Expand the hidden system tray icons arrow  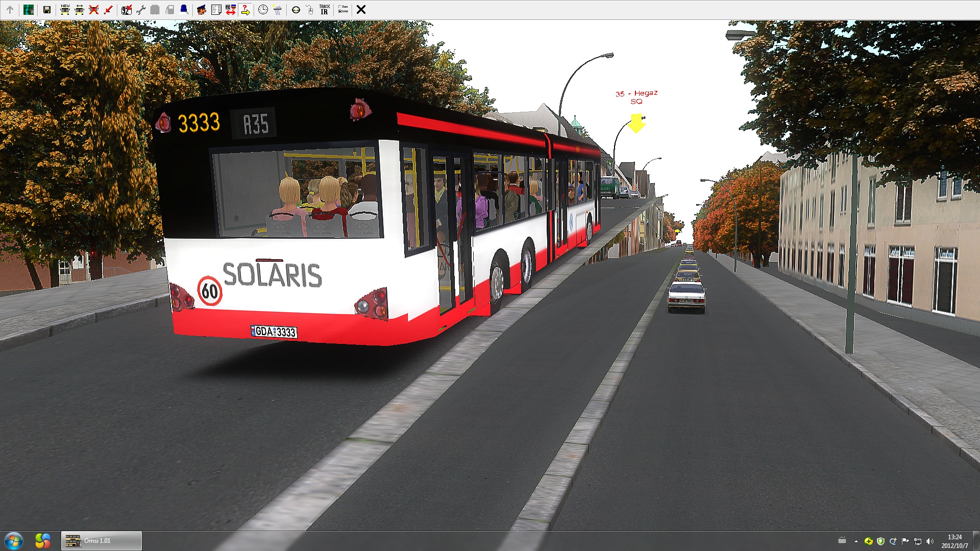point(856,541)
